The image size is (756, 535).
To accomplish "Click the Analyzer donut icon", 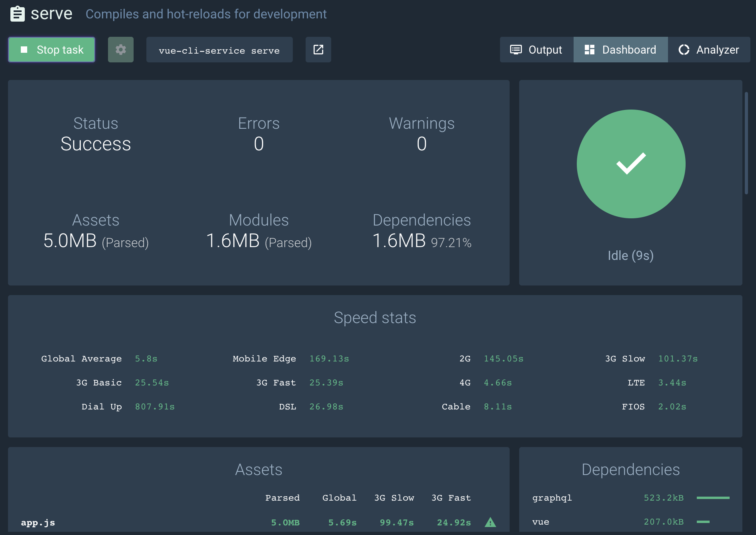I will pos(684,50).
